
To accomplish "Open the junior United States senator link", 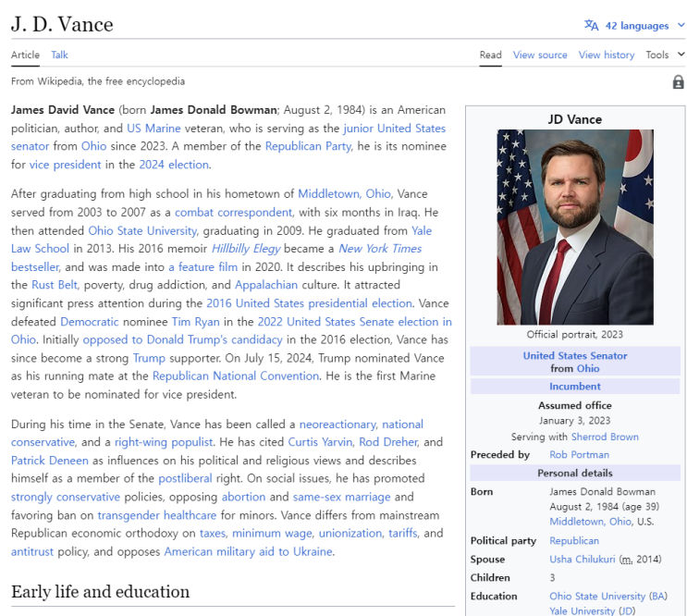I will pyautogui.click(x=394, y=129).
